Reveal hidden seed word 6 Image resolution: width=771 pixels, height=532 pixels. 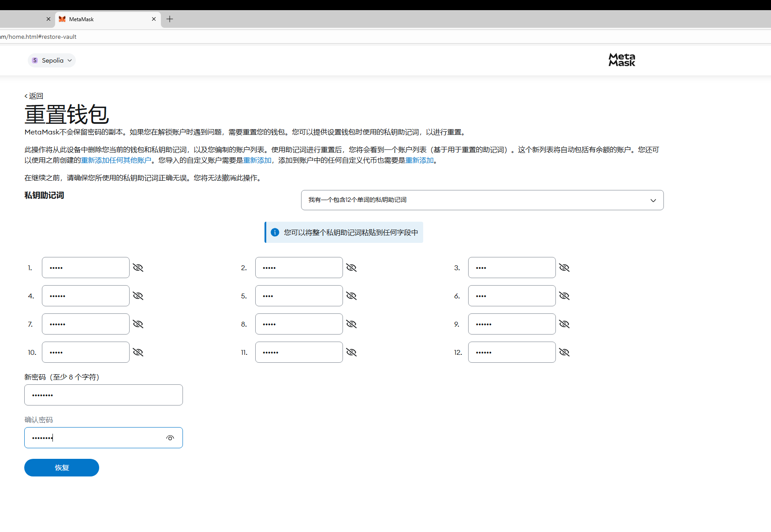564,296
